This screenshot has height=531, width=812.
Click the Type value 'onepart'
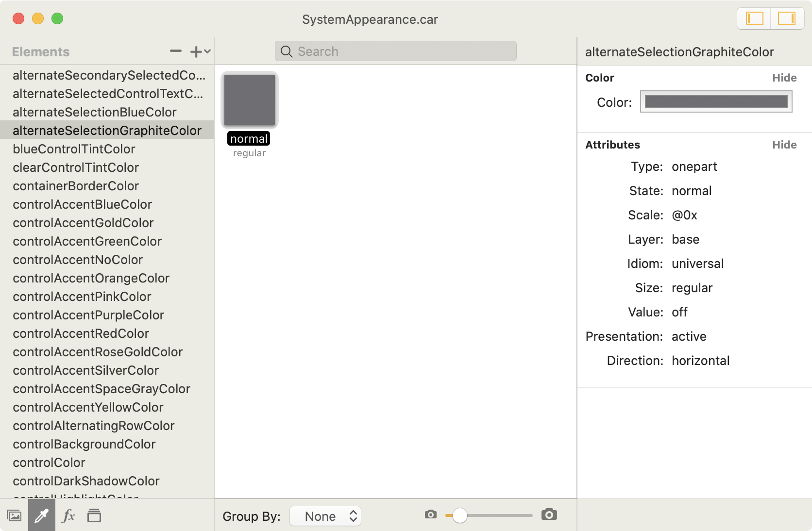(x=694, y=166)
